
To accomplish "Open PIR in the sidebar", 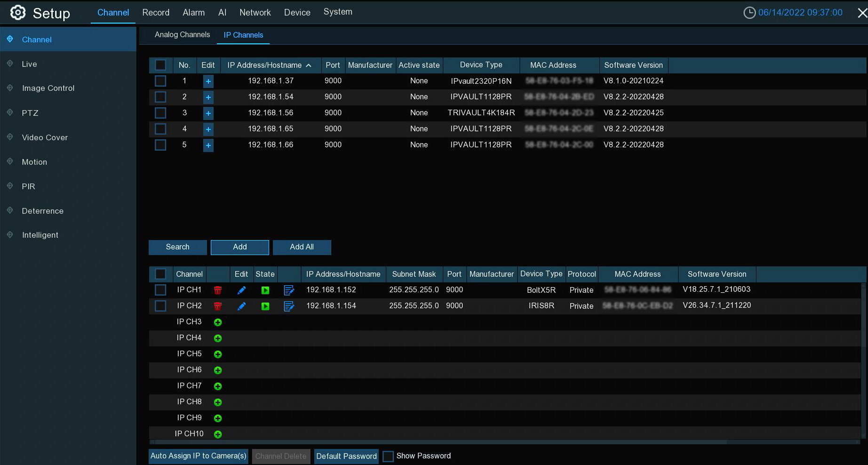I will point(68,186).
